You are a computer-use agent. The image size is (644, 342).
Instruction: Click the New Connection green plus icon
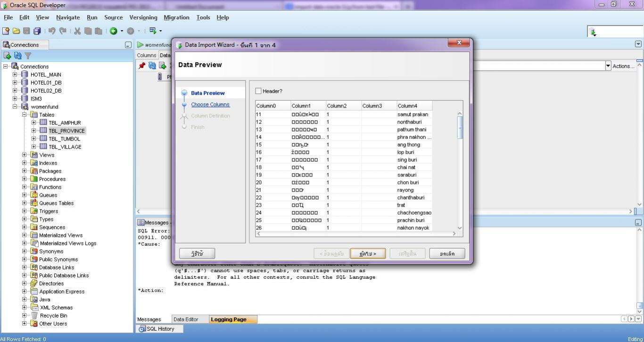8,56
